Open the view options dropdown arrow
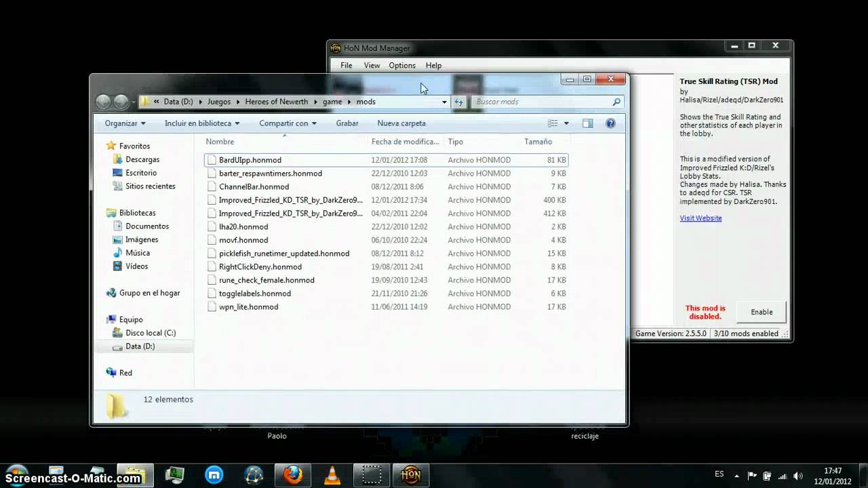868x488 pixels. 566,123
